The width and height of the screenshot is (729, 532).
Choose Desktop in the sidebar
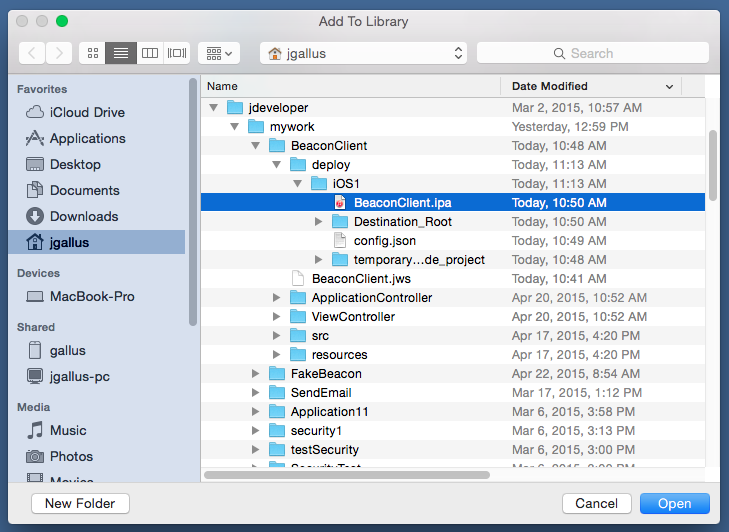tap(97, 164)
